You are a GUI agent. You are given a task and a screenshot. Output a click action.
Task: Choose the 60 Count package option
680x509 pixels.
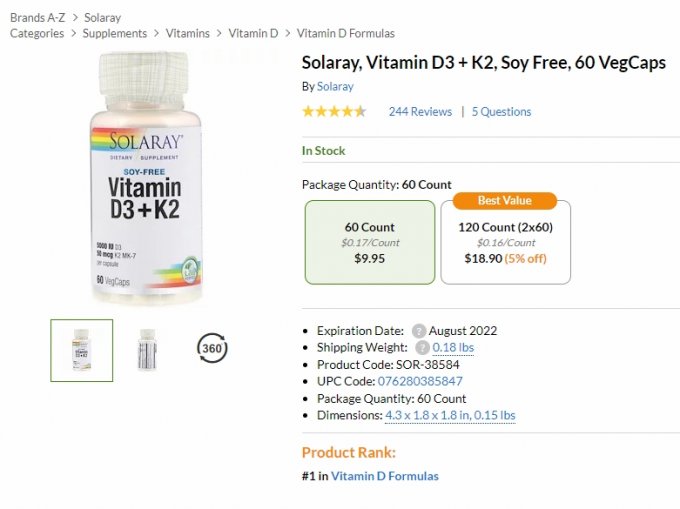point(370,243)
